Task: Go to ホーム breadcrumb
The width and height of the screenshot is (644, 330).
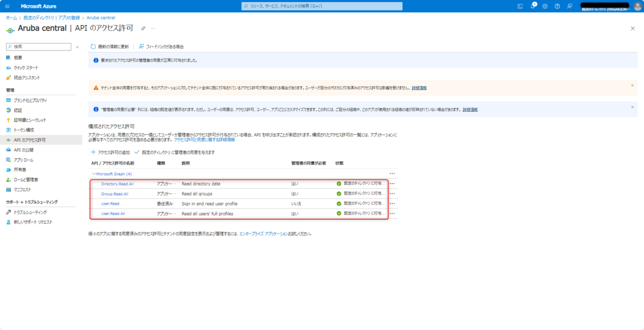Action: (10, 18)
